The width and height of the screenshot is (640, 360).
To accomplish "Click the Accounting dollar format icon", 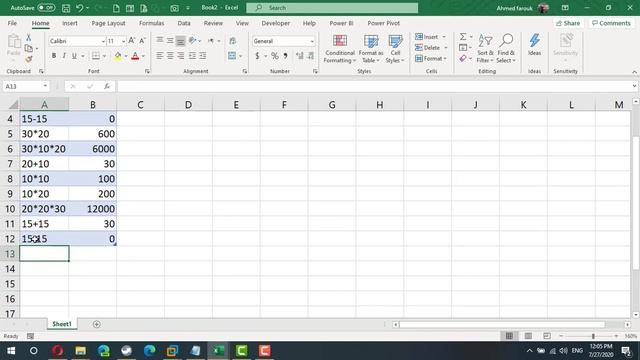I will click(x=257, y=56).
